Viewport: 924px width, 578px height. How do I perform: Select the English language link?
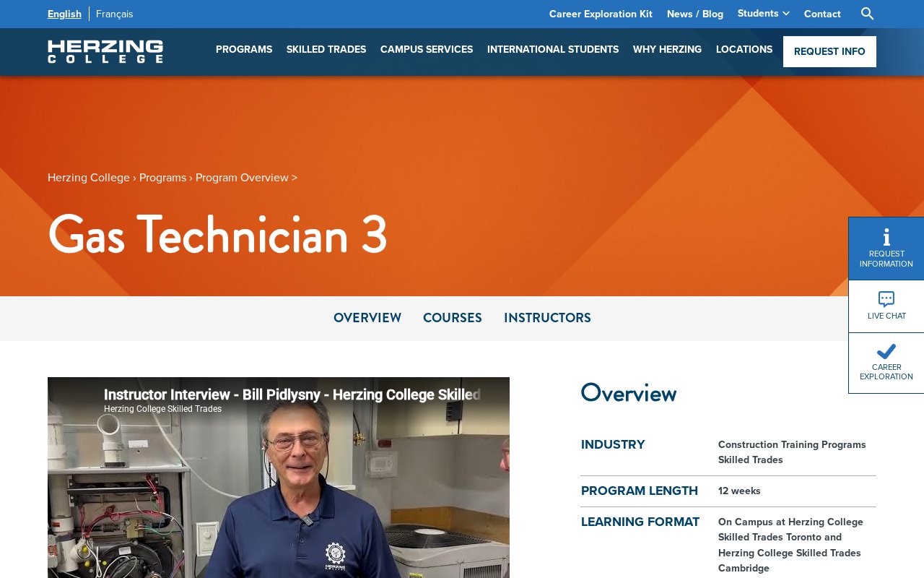64,14
